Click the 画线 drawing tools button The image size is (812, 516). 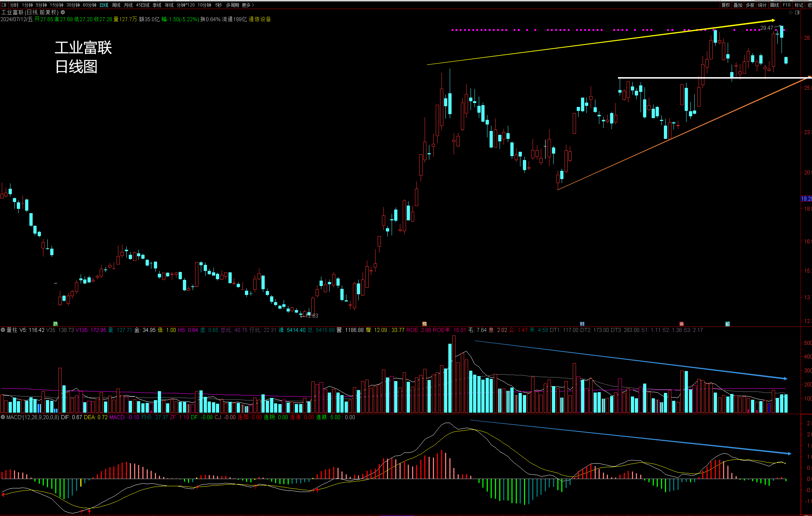click(x=774, y=5)
